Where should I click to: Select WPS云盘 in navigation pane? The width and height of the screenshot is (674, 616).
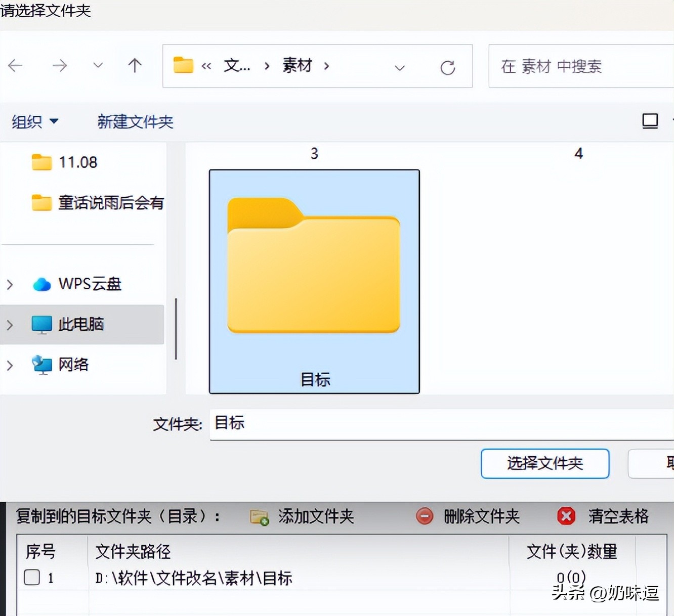pos(77,284)
